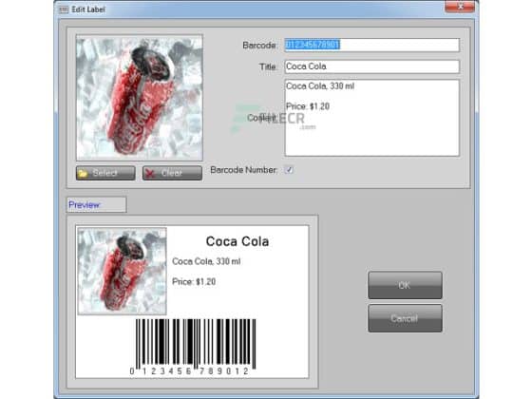Click the 'Barcode:' field label
This screenshot has width=532, height=399.
(x=260, y=46)
